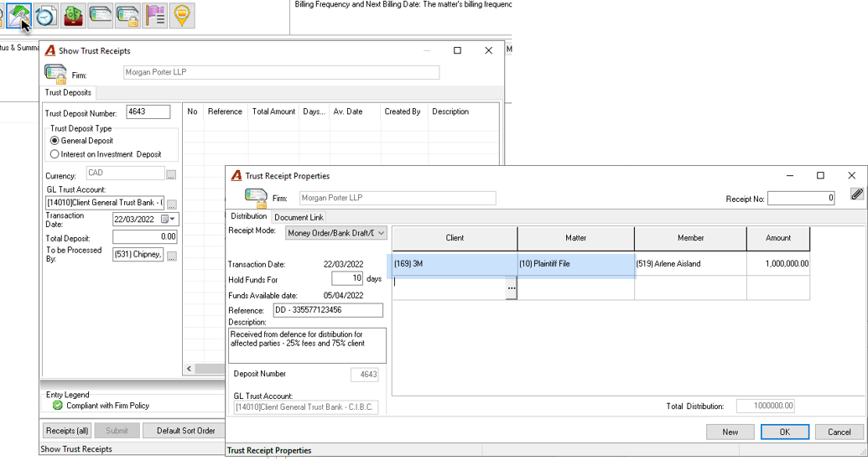Select the (10) Plaintiff File matter cell
Screen dimensions: 868x466
click(575, 264)
